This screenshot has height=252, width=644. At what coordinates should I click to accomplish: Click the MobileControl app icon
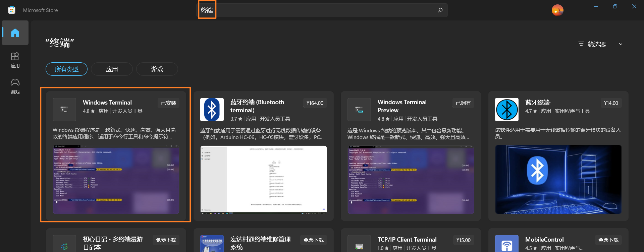(507, 244)
